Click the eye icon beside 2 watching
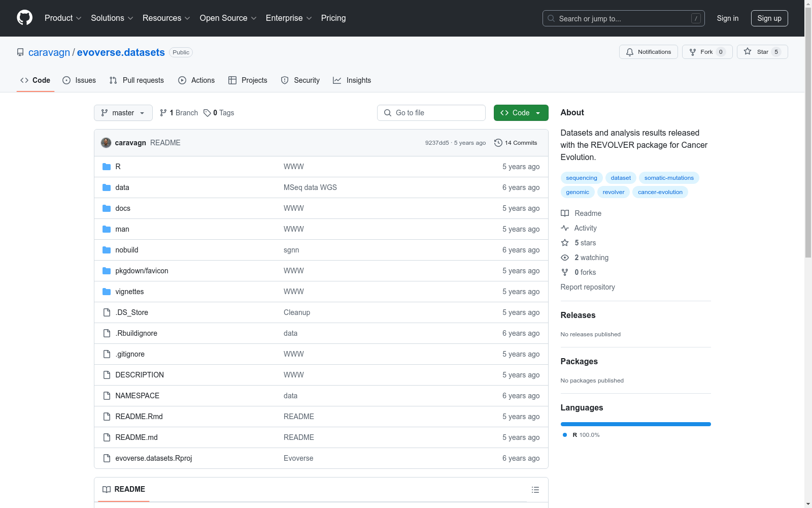The image size is (812, 508). (565, 258)
